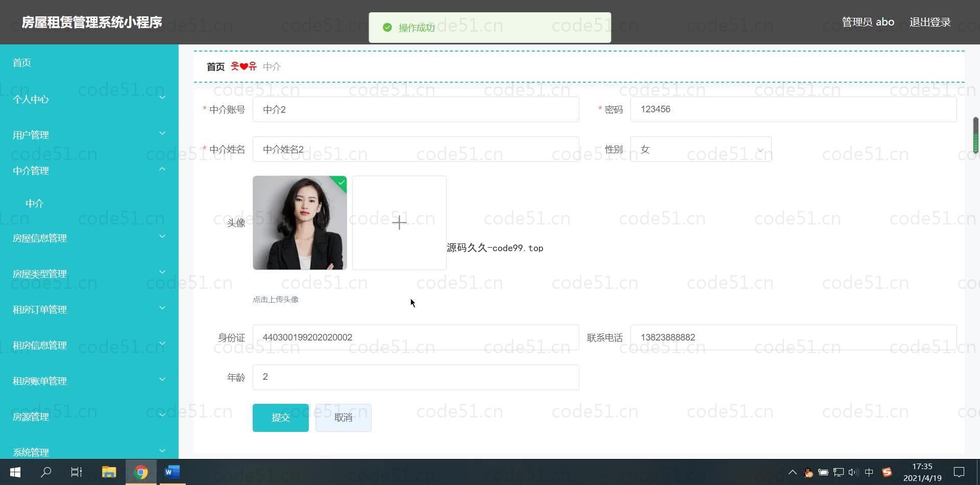
Task: Open File Explorer from taskbar
Action: (109, 472)
